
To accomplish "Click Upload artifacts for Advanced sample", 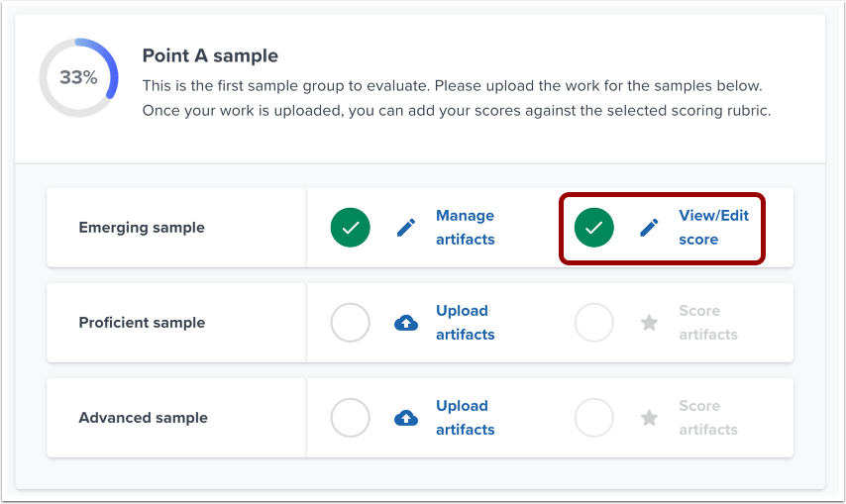I will point(465,418).
